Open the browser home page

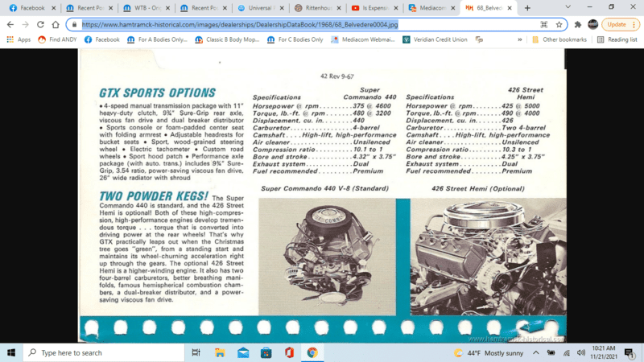point(56,25)
